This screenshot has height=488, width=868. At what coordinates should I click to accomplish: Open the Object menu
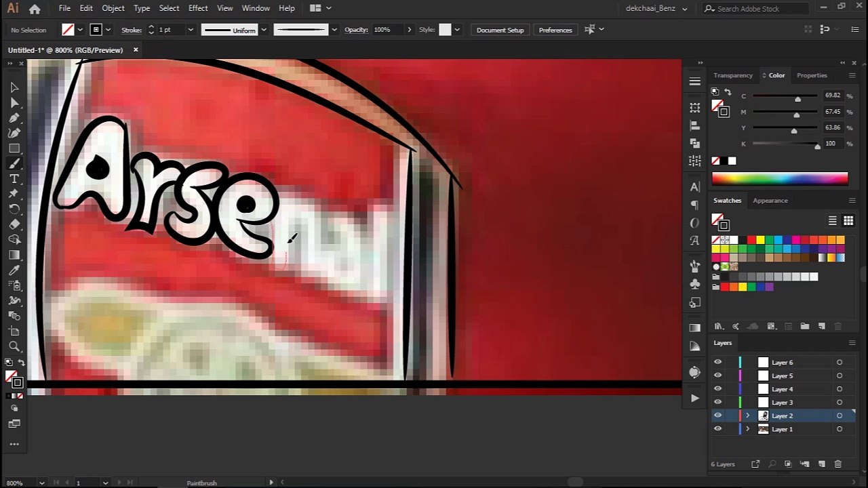point(113,8)
